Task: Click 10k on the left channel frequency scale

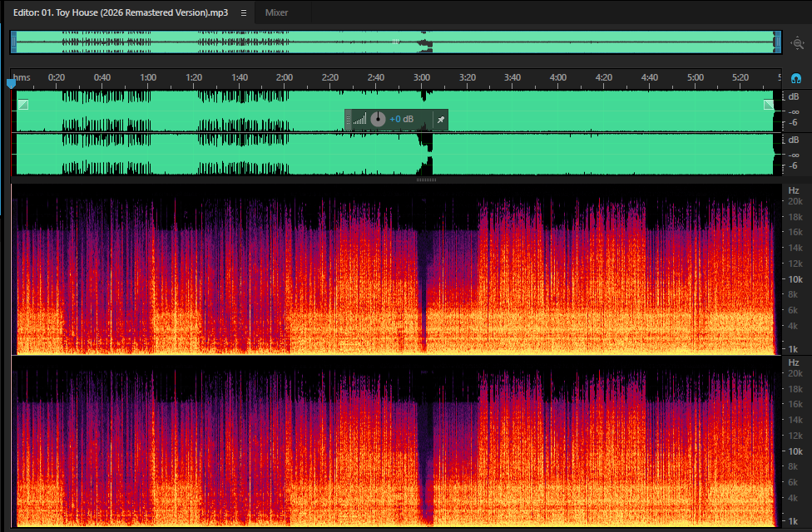Action: point(795,279)
